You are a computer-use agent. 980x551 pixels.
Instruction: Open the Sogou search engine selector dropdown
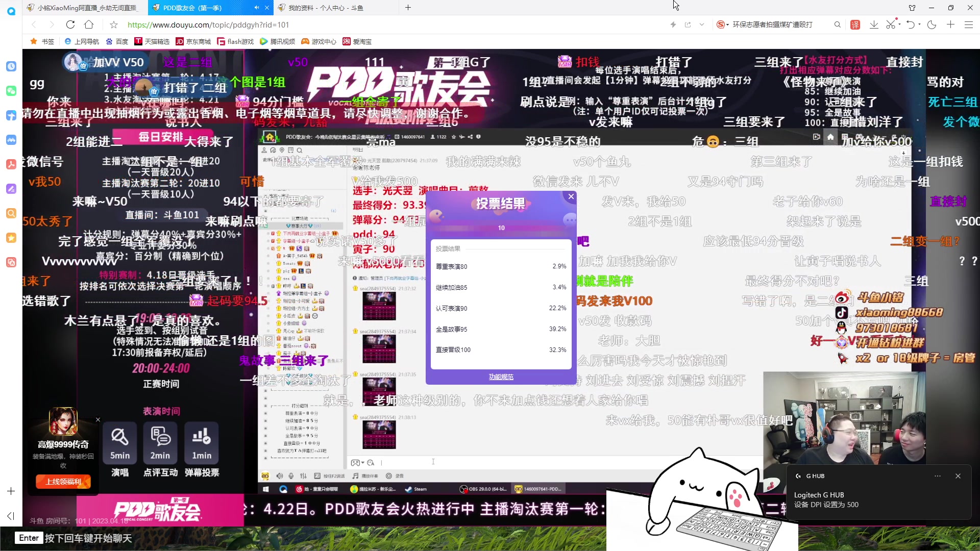pyautogui.click(x=723, y=24)
